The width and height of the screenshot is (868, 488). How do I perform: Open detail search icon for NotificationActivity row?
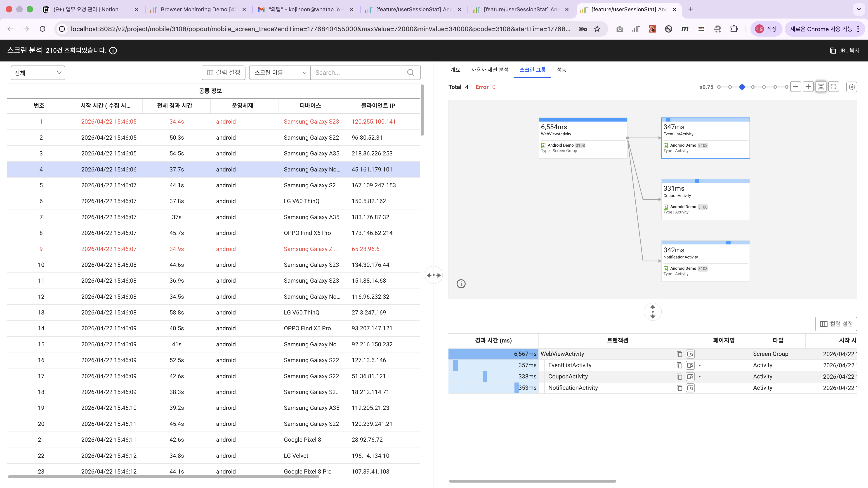[690, 388]
